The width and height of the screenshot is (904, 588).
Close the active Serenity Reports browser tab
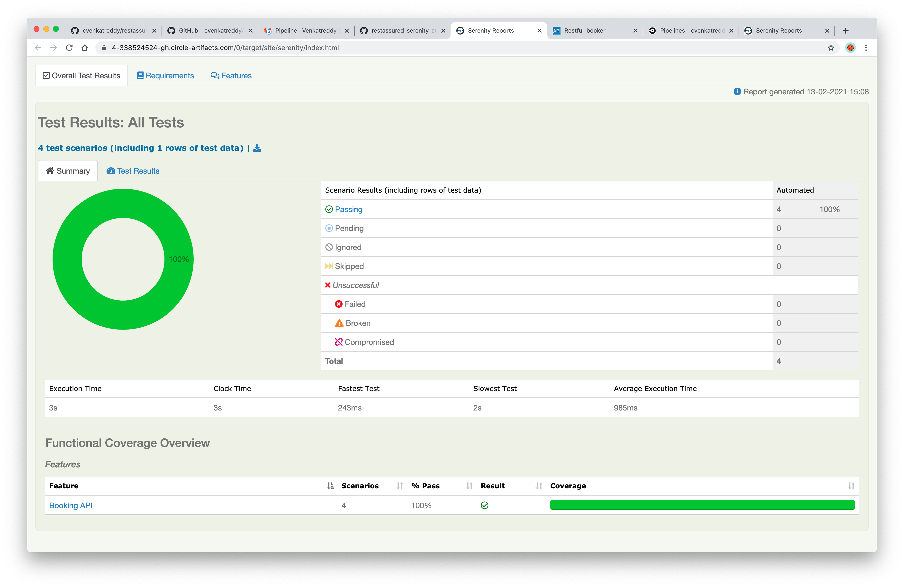point(539,31)
